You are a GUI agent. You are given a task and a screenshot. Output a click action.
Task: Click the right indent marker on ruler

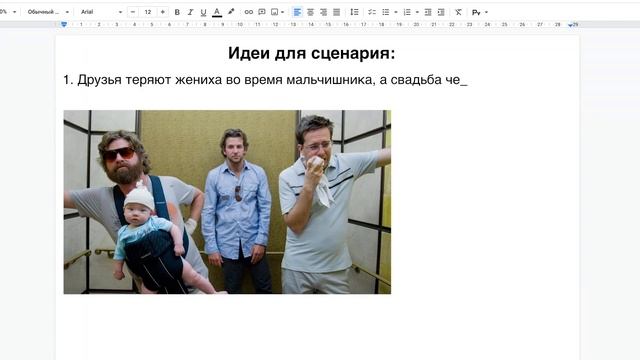coord(571,25)
